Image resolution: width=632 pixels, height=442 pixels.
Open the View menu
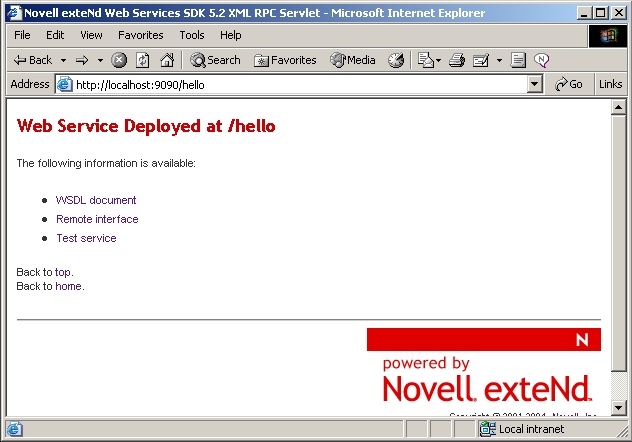(91, 35)
